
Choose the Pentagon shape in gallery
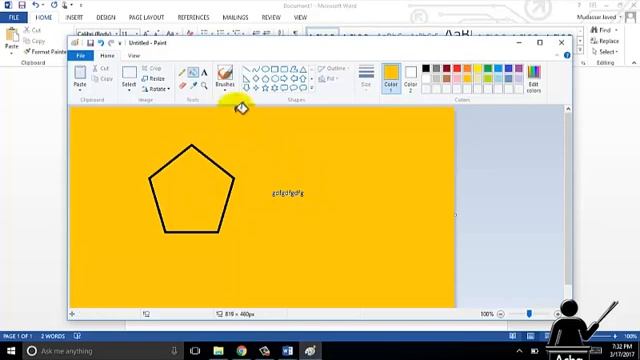(265, 78)
